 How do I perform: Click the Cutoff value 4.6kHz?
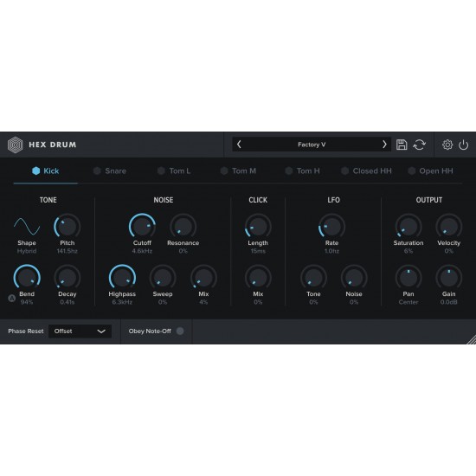coord(142,251)
